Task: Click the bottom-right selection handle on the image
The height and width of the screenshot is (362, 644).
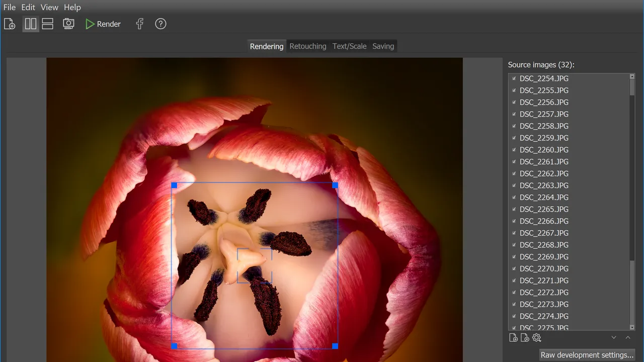Action: point(335,346)
